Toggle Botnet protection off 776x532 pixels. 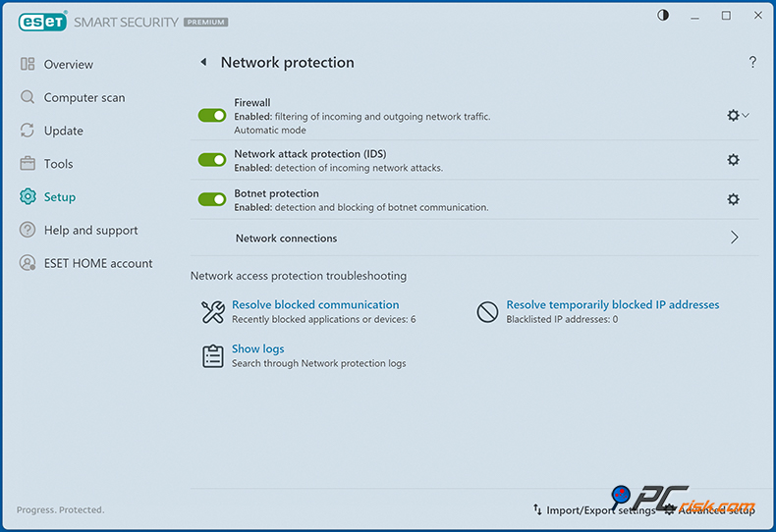(x=212, y=199)
